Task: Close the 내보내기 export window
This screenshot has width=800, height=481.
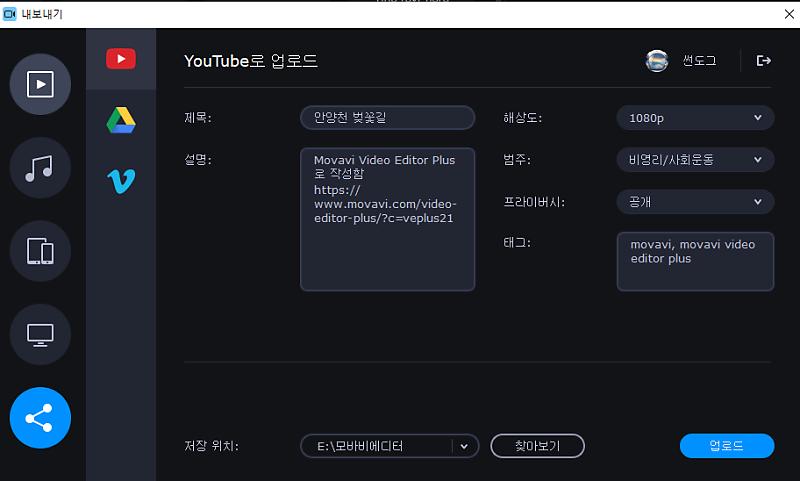Action: [789, 14]
